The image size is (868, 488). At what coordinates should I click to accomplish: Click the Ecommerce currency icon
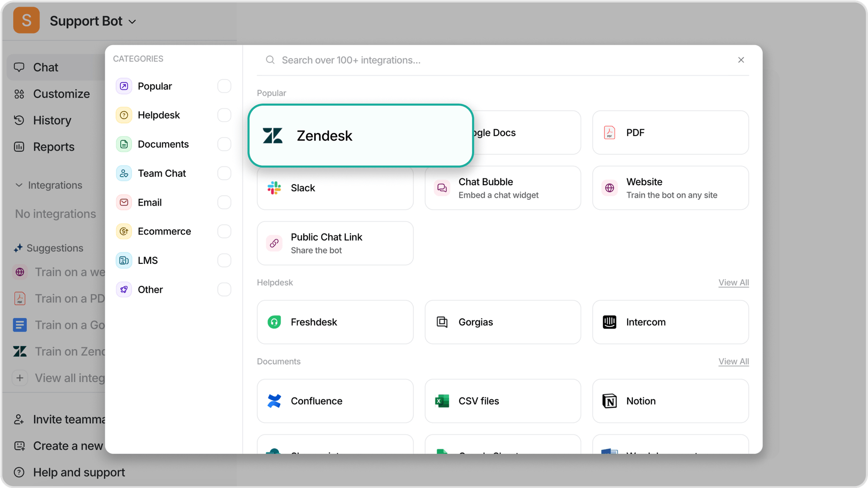coord(124,231)
